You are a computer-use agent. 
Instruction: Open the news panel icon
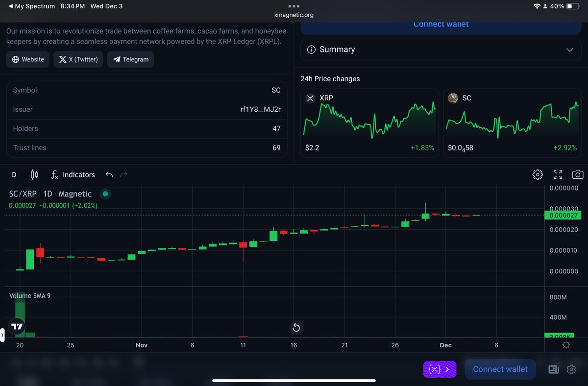coord(554,369)
